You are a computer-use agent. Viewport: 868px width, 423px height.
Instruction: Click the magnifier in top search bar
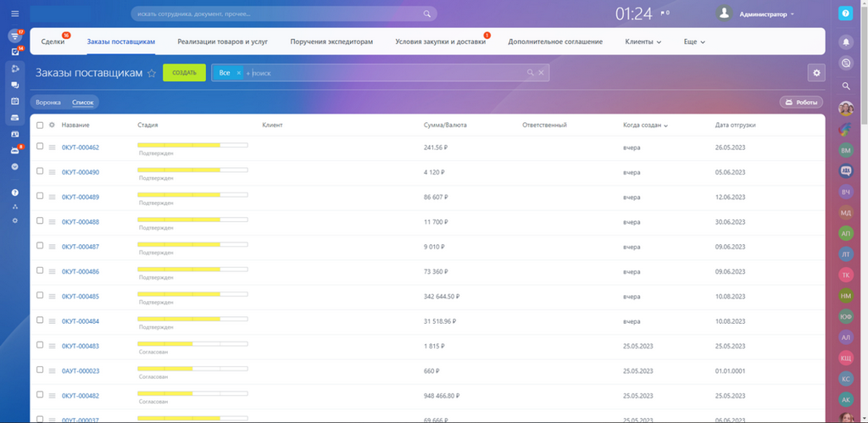click(x=427, y=14)
